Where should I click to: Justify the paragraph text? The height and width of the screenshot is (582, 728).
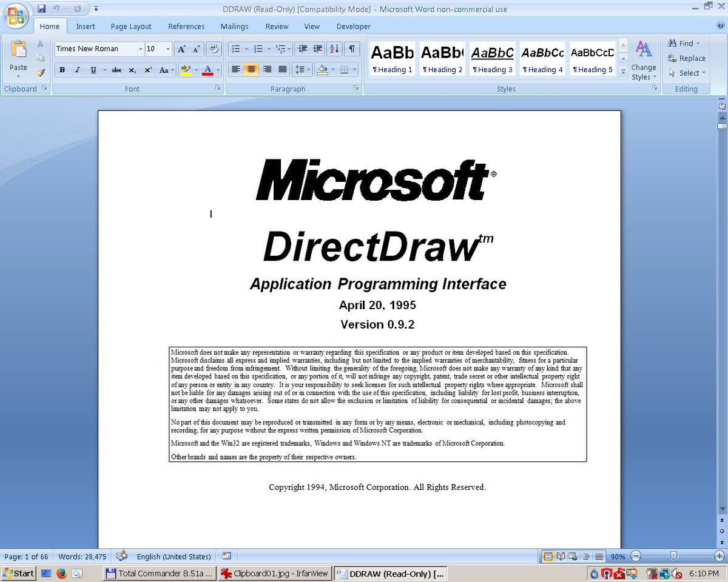[282, 70]
